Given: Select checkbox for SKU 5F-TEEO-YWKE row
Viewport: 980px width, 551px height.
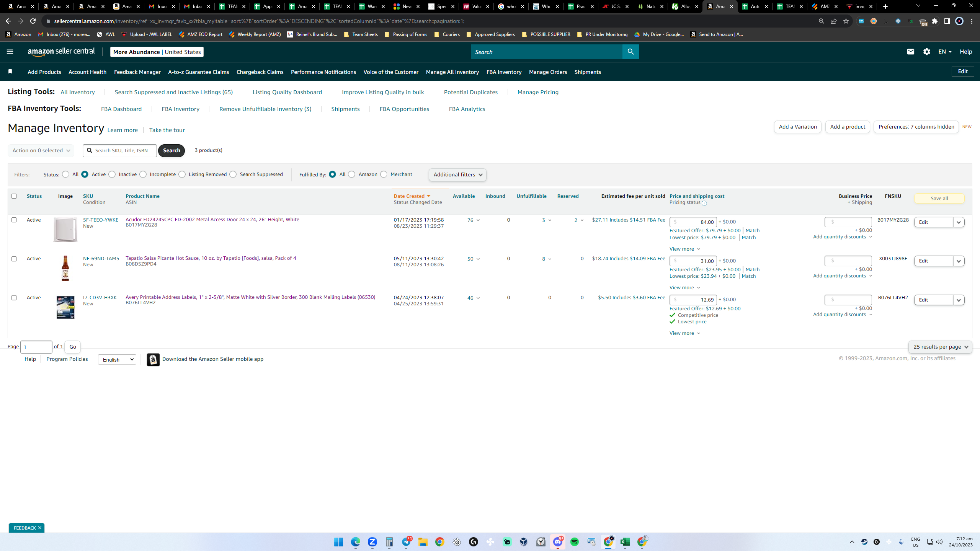Looking at the screenshot, I should click(14, 220).
